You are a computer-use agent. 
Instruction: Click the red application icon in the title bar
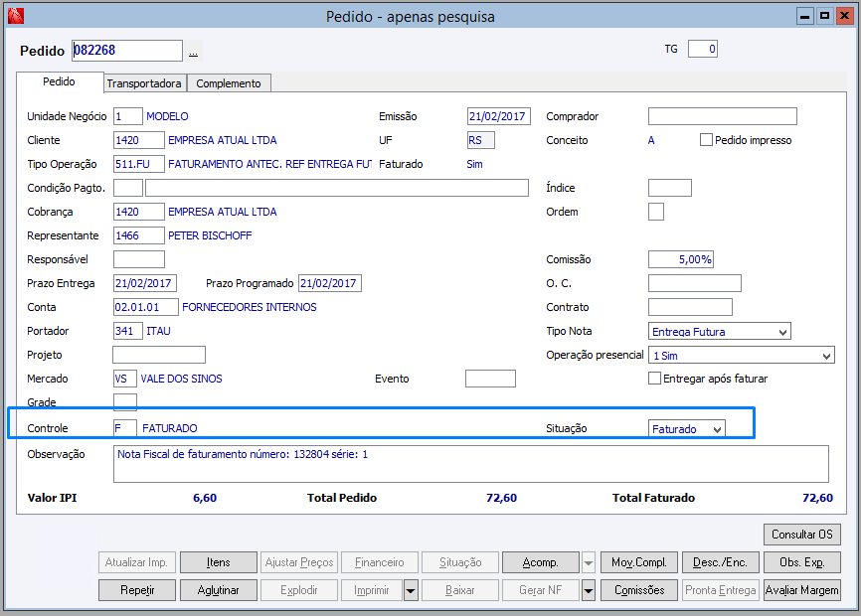(x=16, y=16)
